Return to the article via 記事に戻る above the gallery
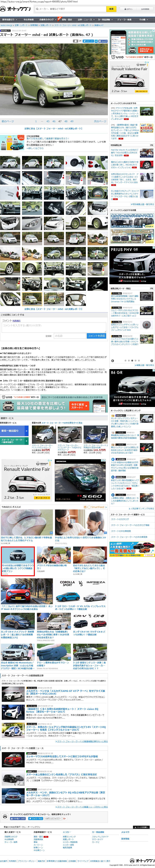Image resolution: width=155 pixels, height=868 pixels. (x=53, y=128)
